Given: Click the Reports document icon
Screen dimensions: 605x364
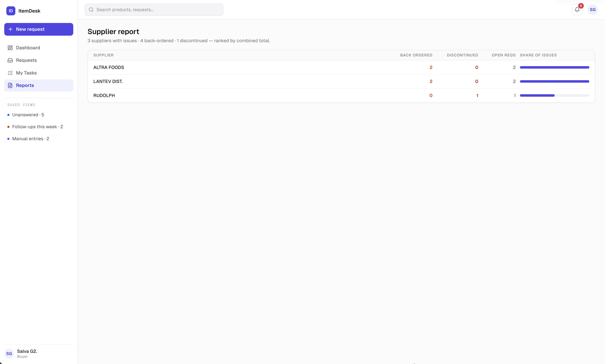Looking at the screenshot, I should [10, 85].
